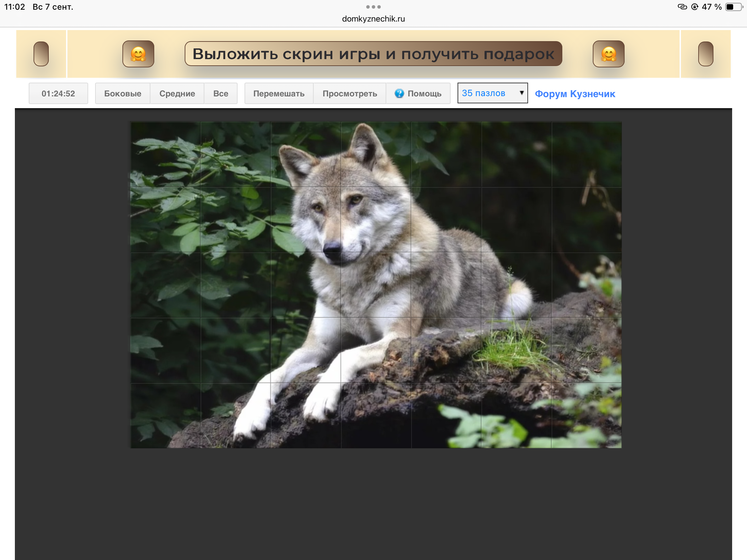Click the puzzle piece with green grass tuft
Viewport: 747px width, 560px height.
tap(516, 350)
